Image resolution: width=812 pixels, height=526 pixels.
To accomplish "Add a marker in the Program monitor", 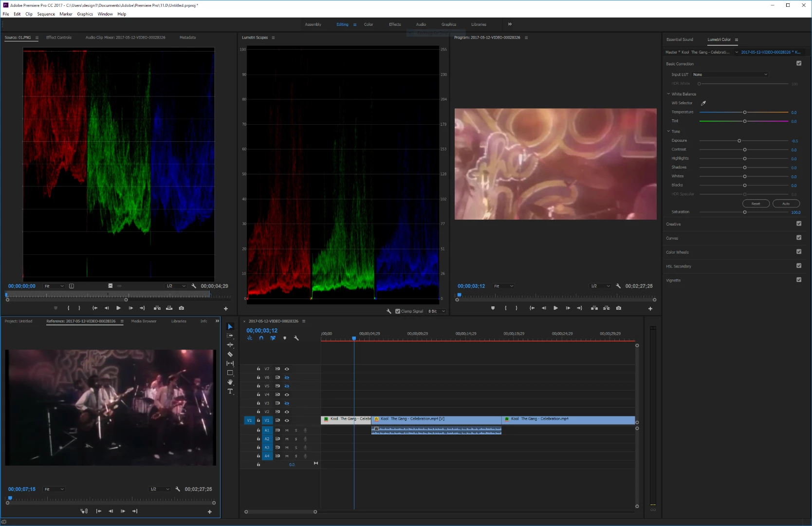I will [493, 308].
